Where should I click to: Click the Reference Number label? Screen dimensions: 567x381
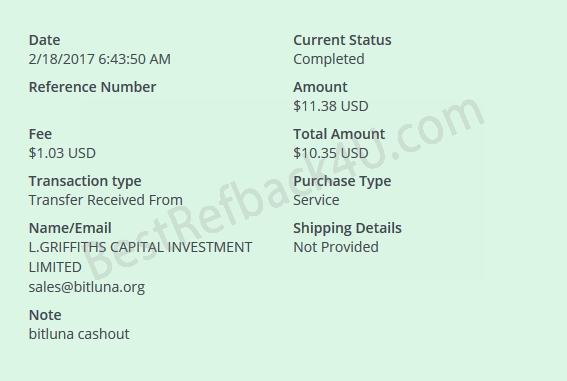pos(92,87)
